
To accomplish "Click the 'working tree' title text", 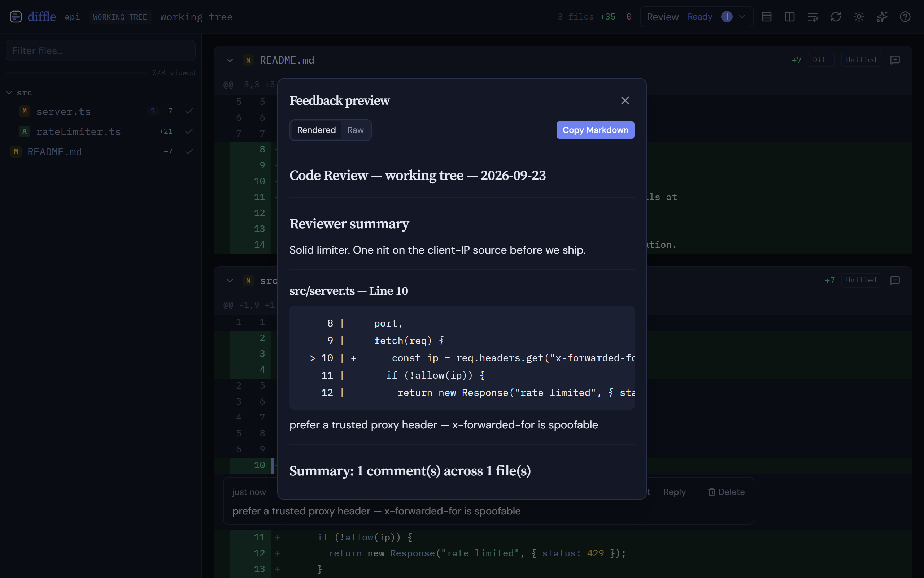I will click(x=197, y=17).
